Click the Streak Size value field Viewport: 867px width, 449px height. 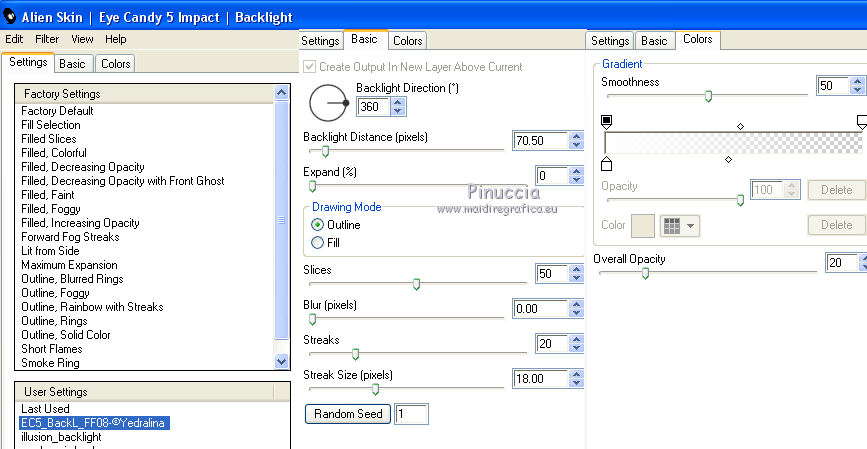[x=540, y=379]
